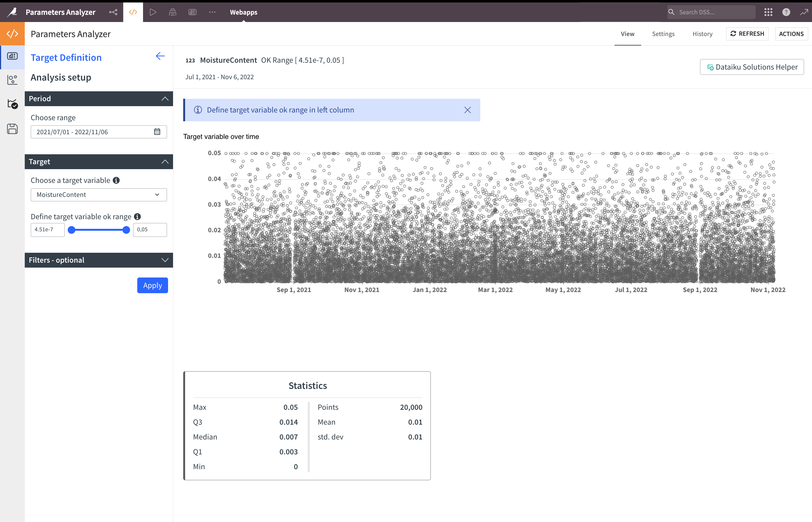Open the Webapps menu item
This screenshot has height=522, width=812.
coord(243,12)
